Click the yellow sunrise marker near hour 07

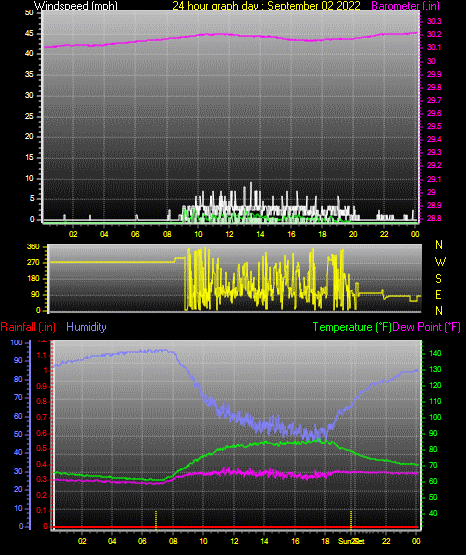(156, 519)
